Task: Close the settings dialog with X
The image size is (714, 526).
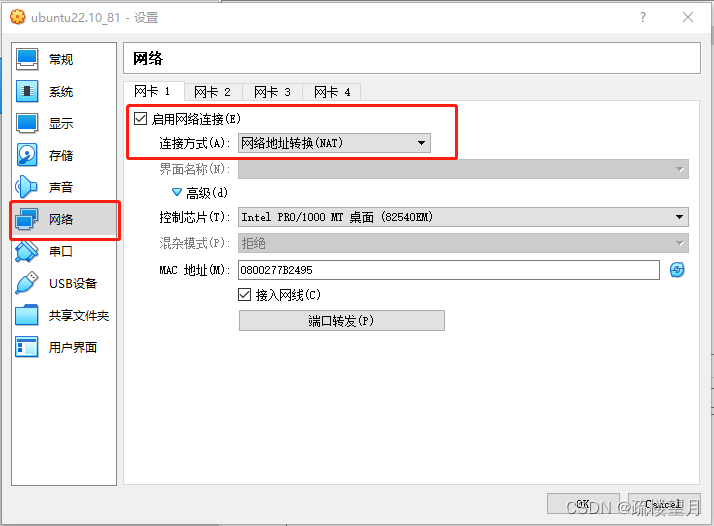Action: 688,17
